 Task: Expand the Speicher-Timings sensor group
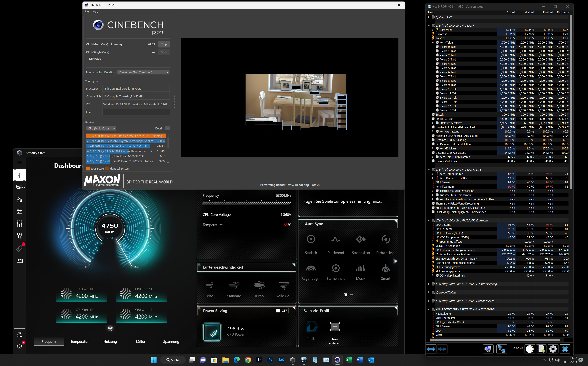pos(428,292)
